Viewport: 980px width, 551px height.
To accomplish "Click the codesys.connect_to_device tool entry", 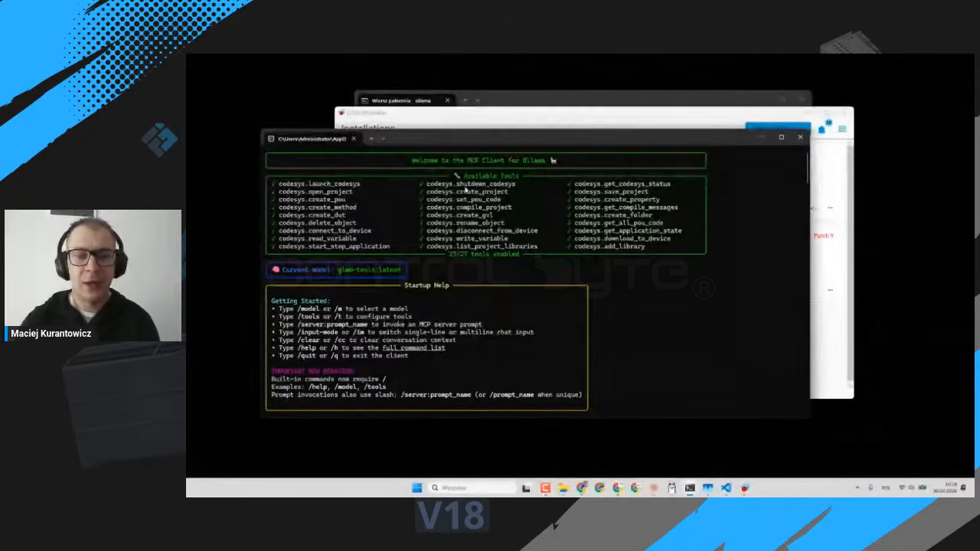I will pos(325,230).
